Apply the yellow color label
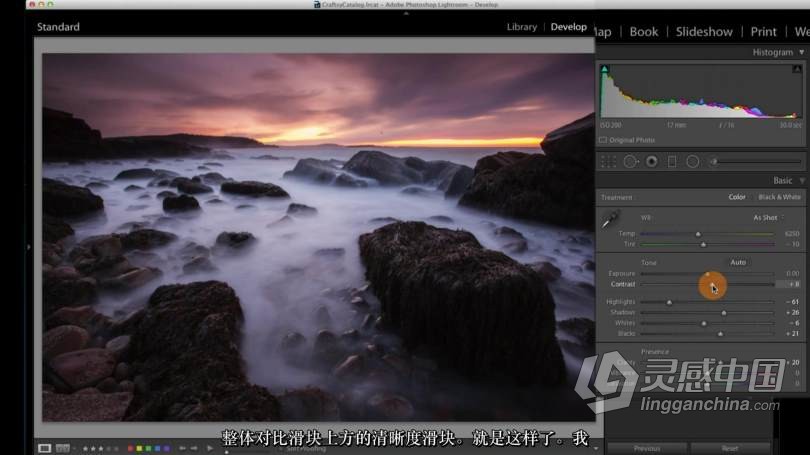810x455 pixels. pos(139,448)
